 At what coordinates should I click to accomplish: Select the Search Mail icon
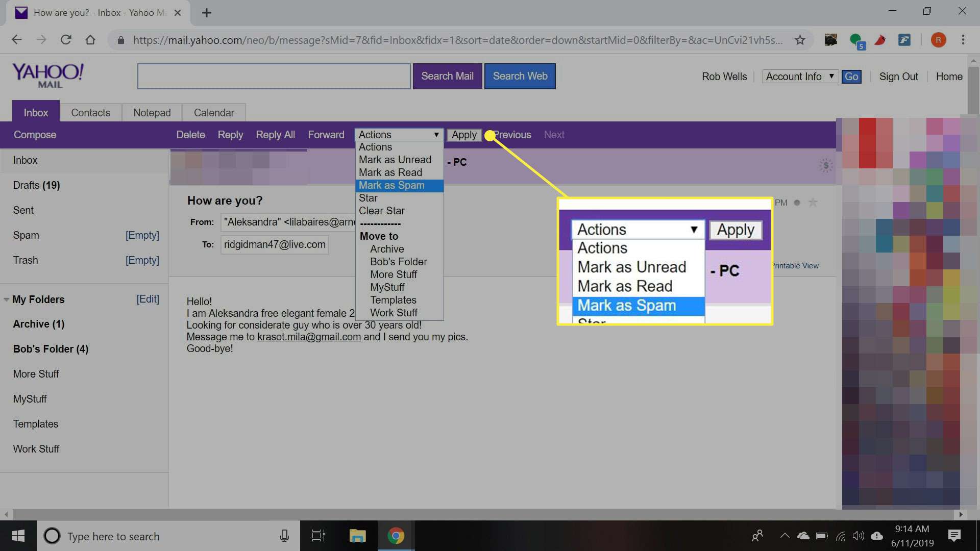coord(448,76)
